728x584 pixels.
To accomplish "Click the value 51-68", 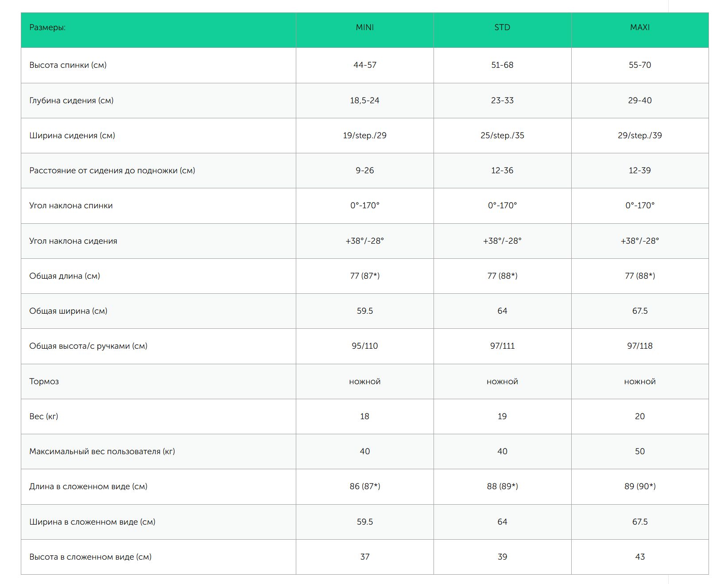I will pyautogui.click(x=502, y=65).
